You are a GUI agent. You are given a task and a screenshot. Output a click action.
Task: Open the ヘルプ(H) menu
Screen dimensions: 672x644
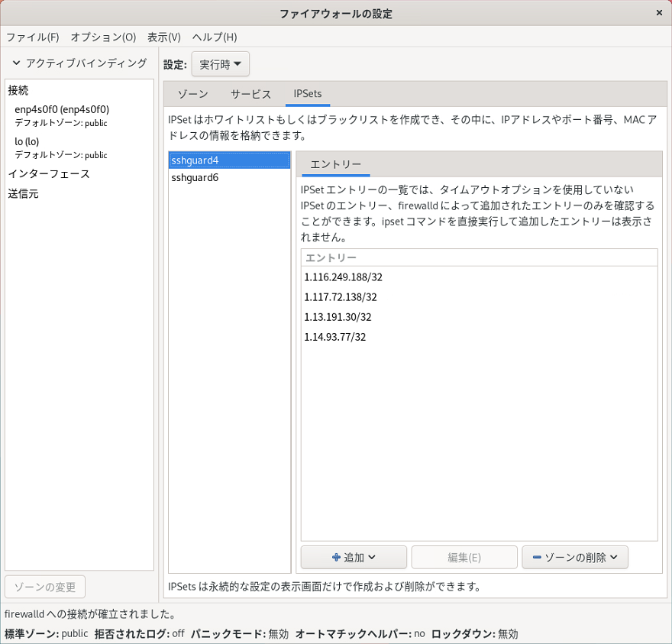(214, 37)
